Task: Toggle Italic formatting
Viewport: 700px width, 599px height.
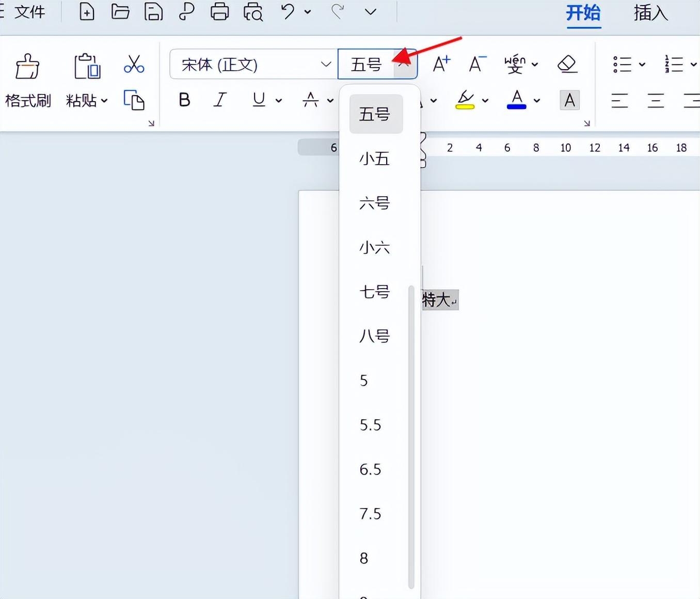Action: coord(220,100)
